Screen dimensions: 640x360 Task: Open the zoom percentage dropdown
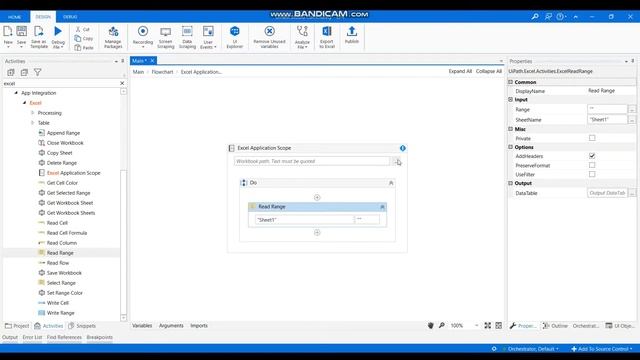coord(476,325)
